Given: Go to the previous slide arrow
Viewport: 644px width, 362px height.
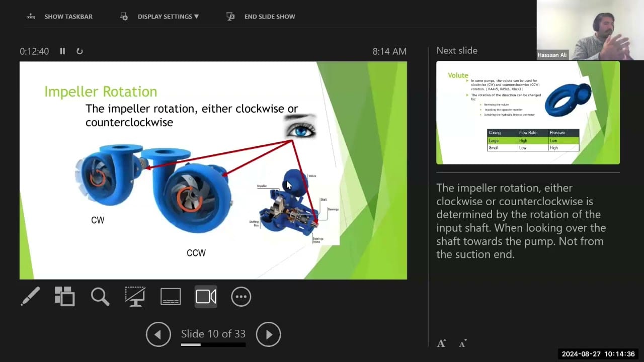Looking at the screenshot, I should tap(158, 334).
